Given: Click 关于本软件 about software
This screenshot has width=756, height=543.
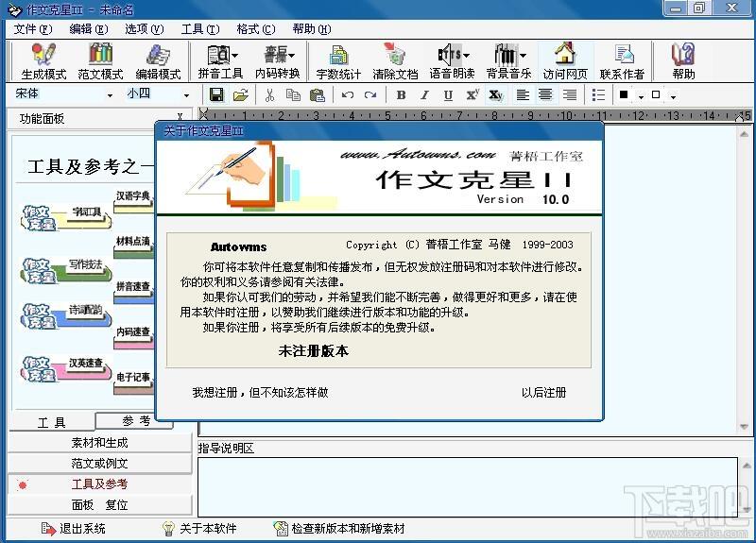Looking at the screenshot, I should pyautogui.click(x=199, y=529).
